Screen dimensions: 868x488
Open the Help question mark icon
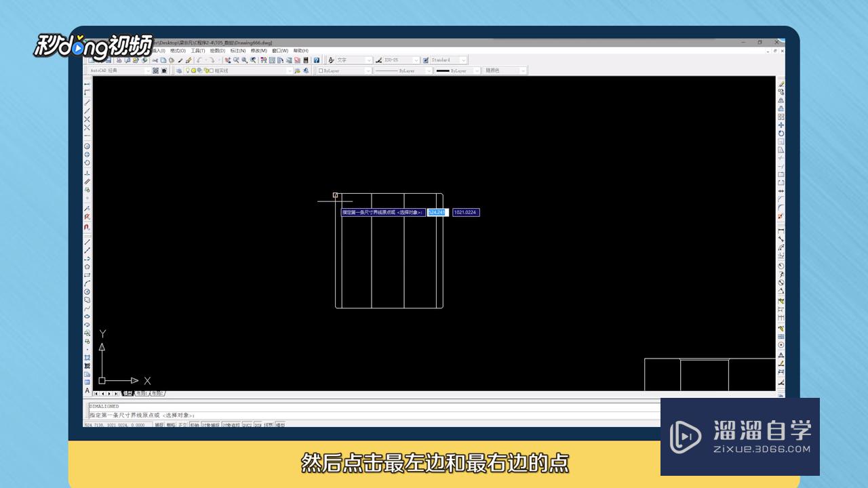pos(316,60)
